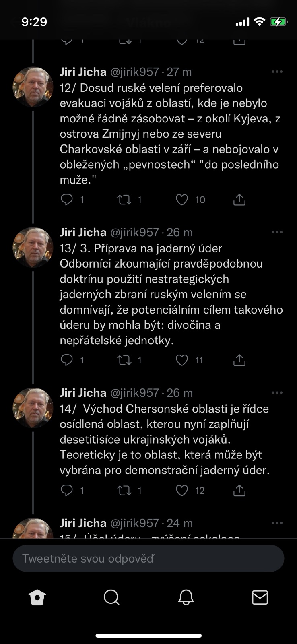297x644 pixels.
Task: Focus the 'Tweetněte svou odpověď' reply field
Action: [148, 559]
